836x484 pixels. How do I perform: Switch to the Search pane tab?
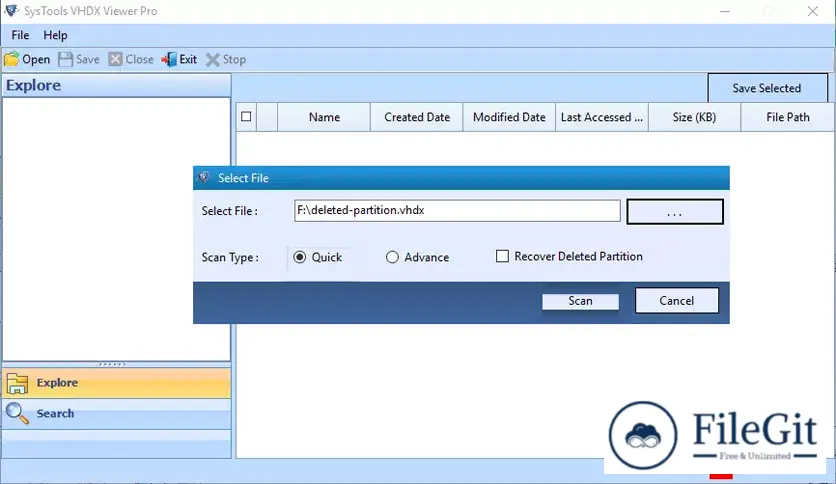117,414
